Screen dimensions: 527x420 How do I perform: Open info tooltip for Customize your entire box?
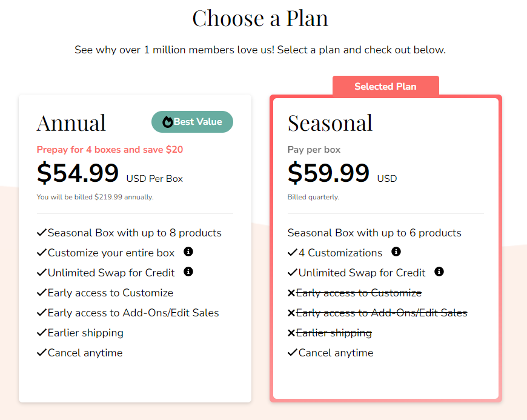[188, 252]
